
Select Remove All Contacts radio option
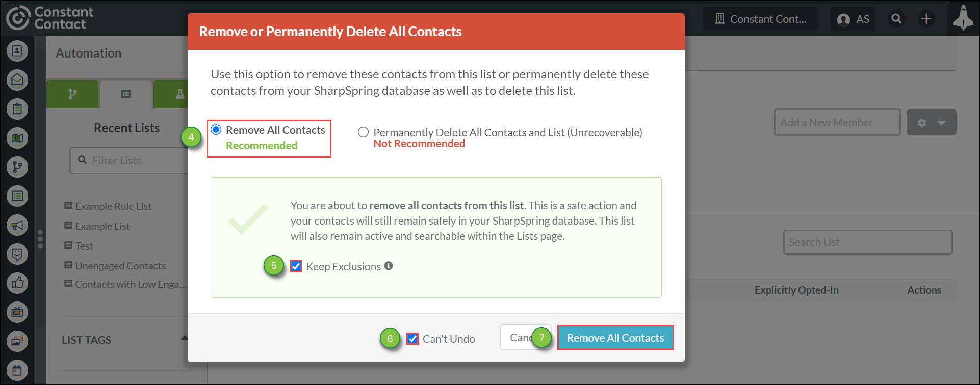pos(216,130)
